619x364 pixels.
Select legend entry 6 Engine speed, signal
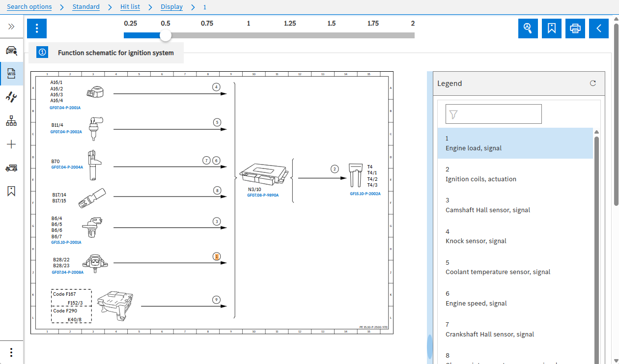coord(515,298)
